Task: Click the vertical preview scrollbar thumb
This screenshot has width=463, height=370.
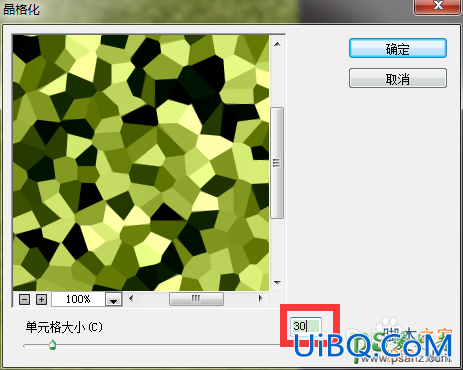Action: pyautogui.click(x=277, y=163)
